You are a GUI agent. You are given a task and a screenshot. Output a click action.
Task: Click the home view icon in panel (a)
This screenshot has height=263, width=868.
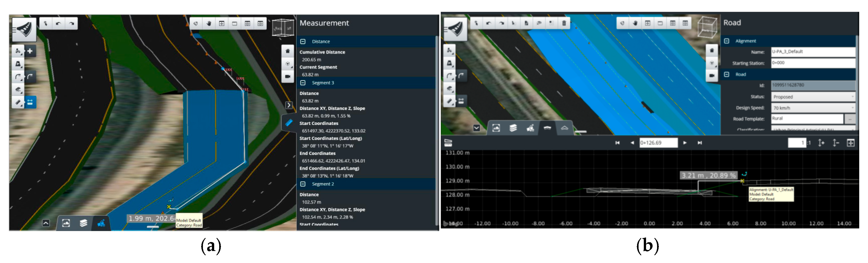click(x=287, y=51)
